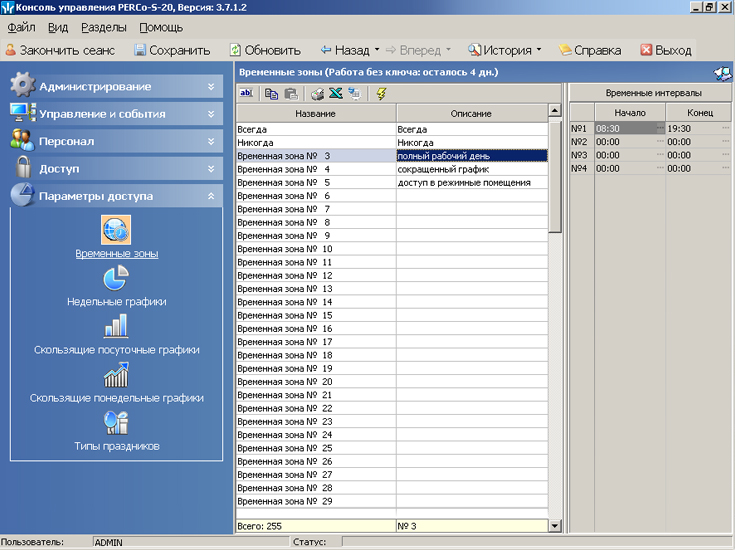Viewport: 735px width, 550px height.
Task: Click the zones list scrollbar thumb
Action: point(555,176)
